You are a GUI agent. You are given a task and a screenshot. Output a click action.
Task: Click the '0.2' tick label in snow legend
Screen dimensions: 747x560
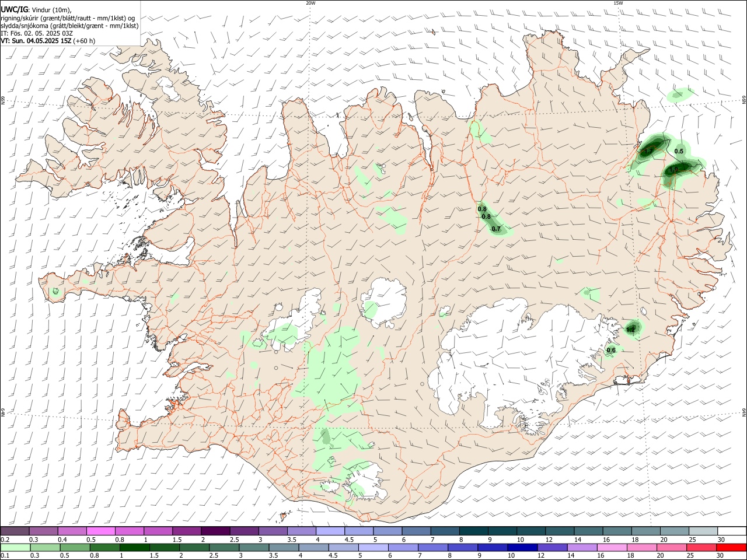pos(5,540)
